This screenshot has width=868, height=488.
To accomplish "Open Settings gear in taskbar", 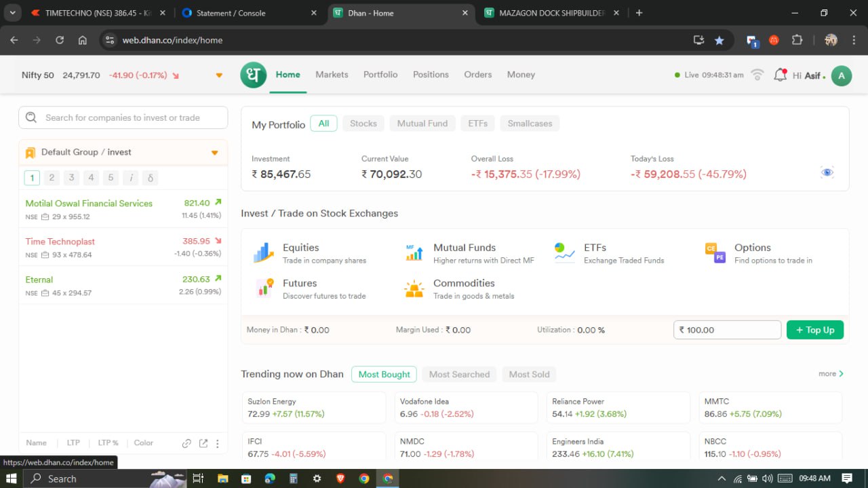I will click(317, 478).
